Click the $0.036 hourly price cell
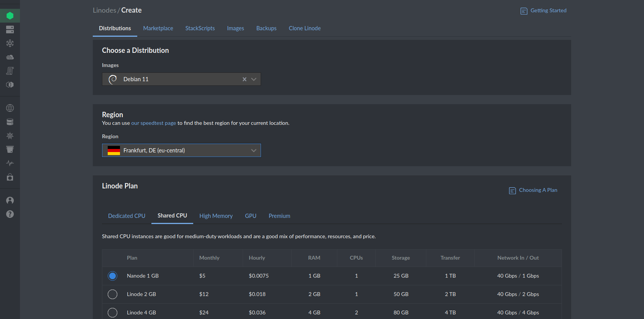Image resolution: width=644 pixels, height=319 pixels. tap(257, 312)
